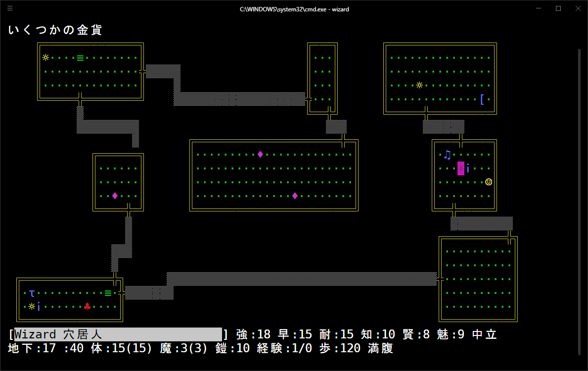The width and height of the screenshot is (588, 371).
Task: Click the 早:15 stat
Action: tap(295, 334)
